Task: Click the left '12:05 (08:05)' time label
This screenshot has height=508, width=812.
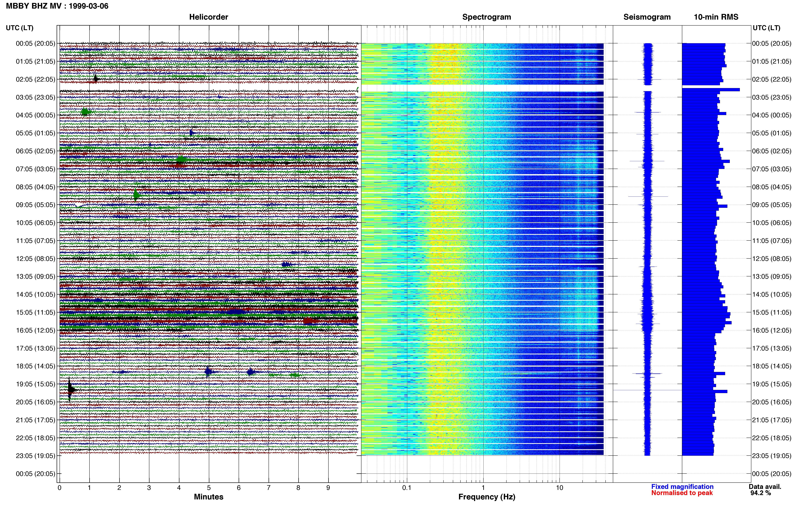Action: pyautogui.click(x=35, y=259)
